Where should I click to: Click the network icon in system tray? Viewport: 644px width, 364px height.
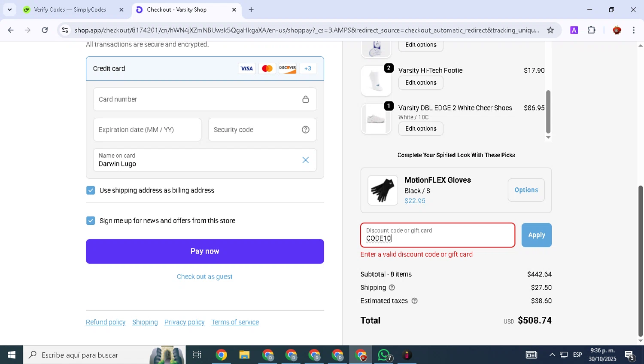(x=564, y=355)
